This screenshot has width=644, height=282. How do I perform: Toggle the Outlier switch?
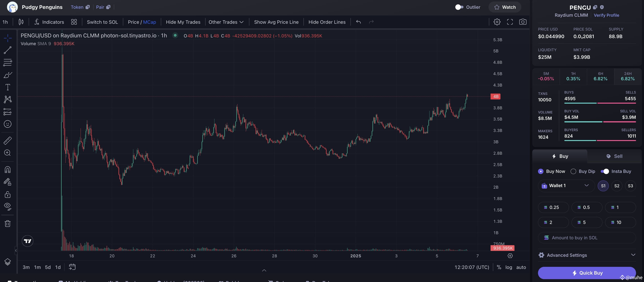click(x=459, y=7)
